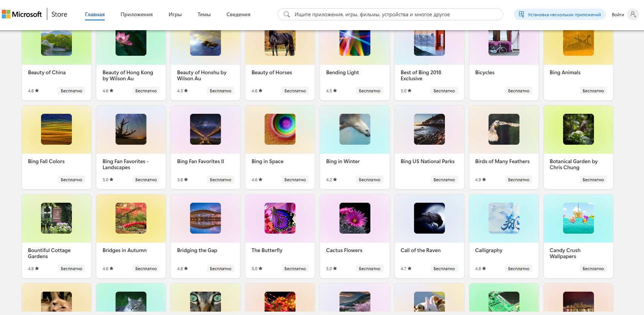Click the Войти sign-in link
Image resolution: width=644 pixels, height=315 pixels.
click(x=618, y=15)
